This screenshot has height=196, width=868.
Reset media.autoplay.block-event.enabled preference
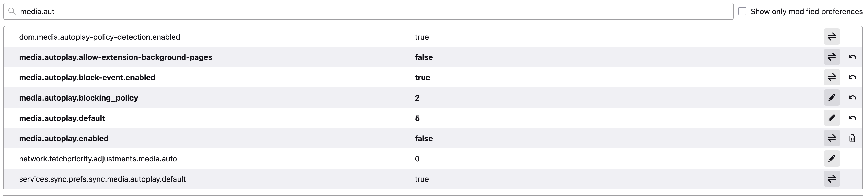[852, 77]
